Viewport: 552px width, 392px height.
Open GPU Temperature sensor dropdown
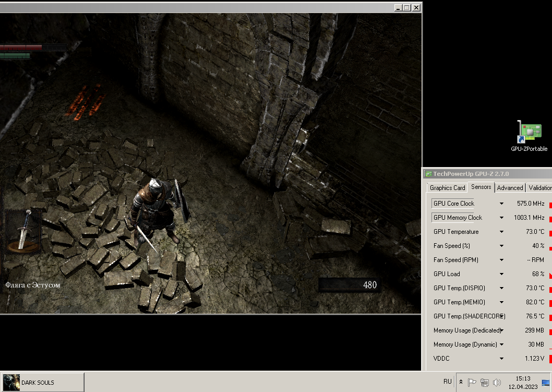click(x=501, y=232)
